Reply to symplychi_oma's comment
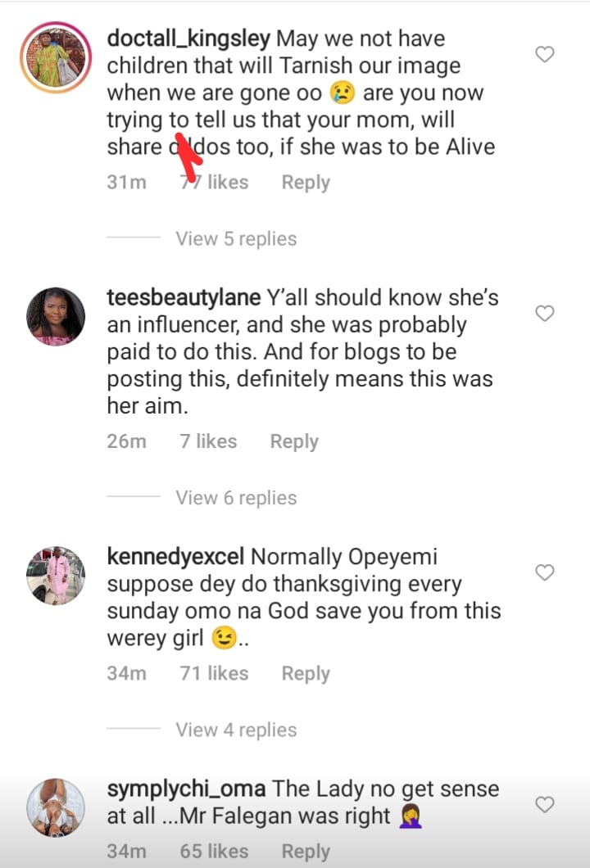 [x=306, y=852]
